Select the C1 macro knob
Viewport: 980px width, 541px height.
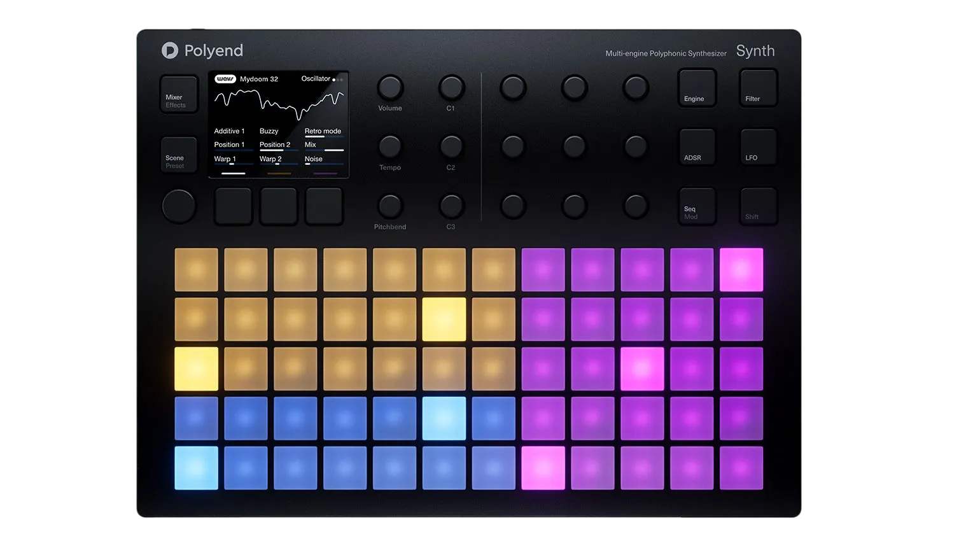pos(451,87)
